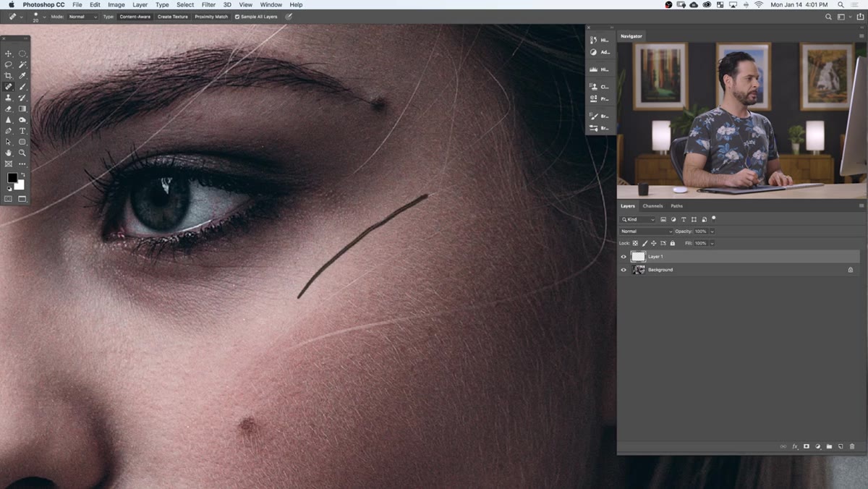Select the Sharpen tool
The width and height of the screenshot is (868, 489).
[9, 119]
